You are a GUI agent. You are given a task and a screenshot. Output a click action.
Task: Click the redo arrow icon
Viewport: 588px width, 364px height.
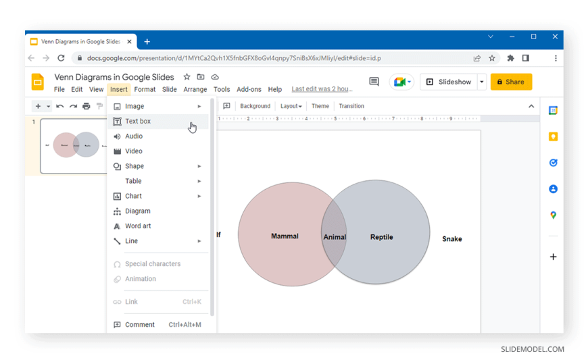pyautogui.click(x=73, y=106)
